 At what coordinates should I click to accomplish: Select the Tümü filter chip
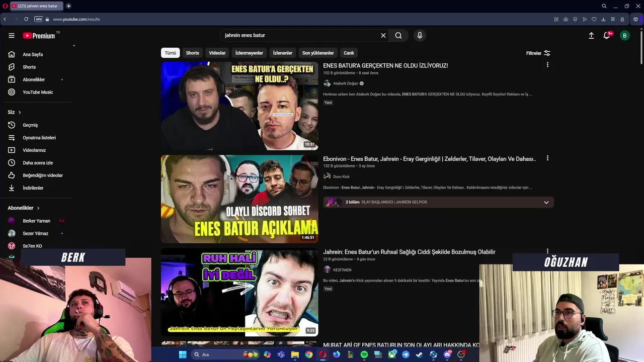(171, 53)
